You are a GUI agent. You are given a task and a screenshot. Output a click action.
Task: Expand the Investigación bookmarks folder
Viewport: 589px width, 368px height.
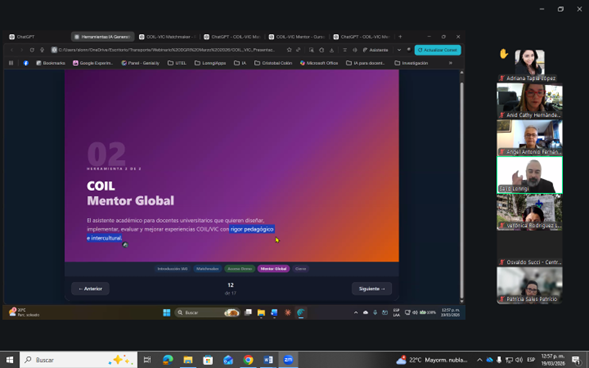[x=411, y=63]
